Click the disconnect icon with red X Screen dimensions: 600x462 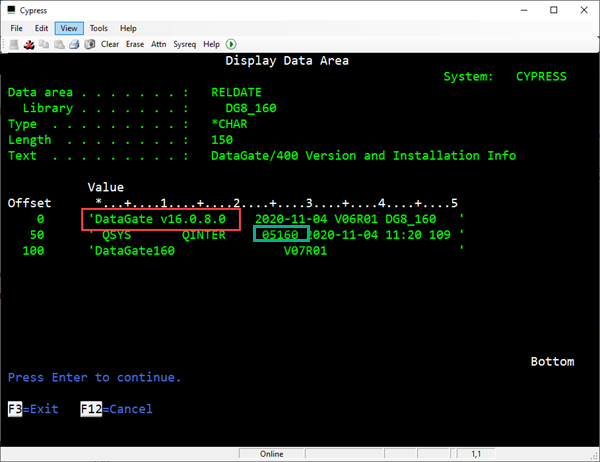29,44
